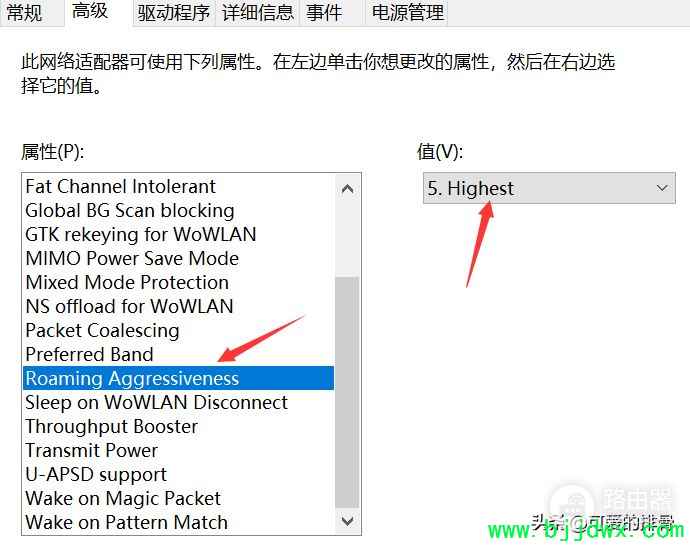Open the 驱动程序 tab

(x=173, y=12)
